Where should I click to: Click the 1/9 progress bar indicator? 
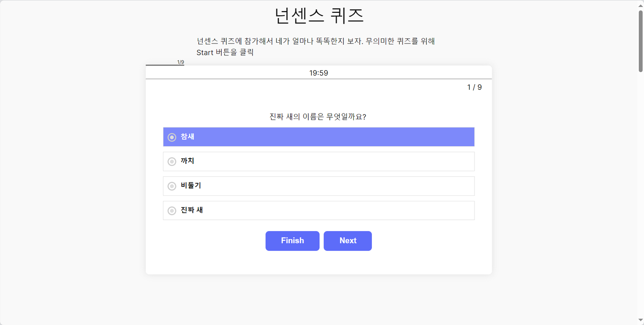[x=180, y=62]
